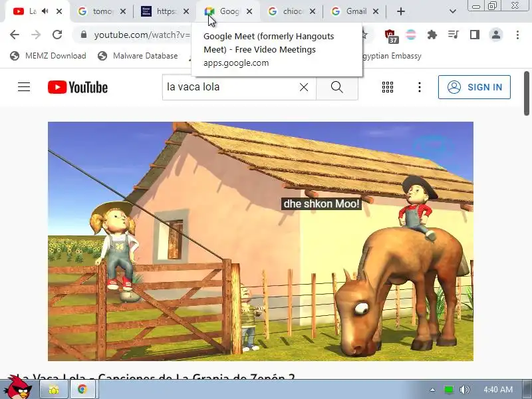
Task: Go back using the browser back arrow
Action: coord(15,35)
